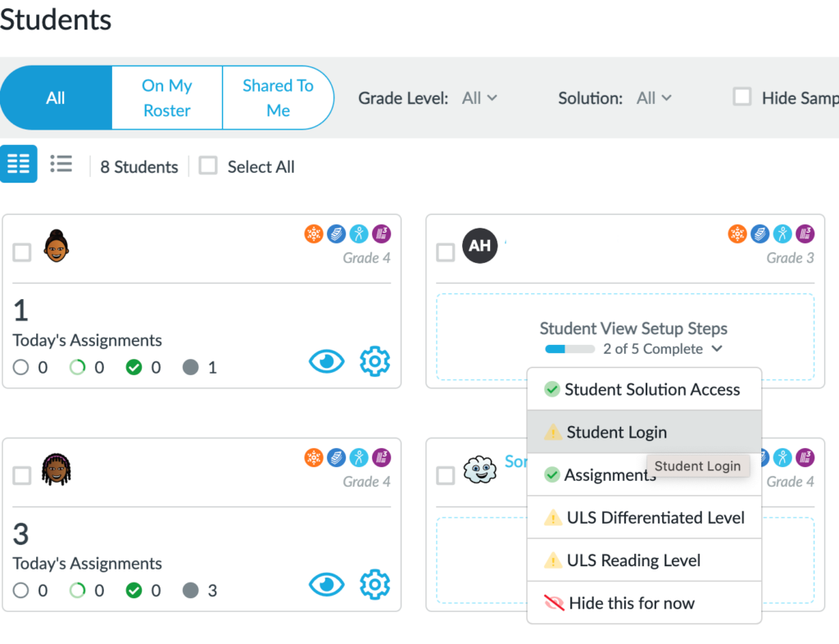The image size is (839, 644).
Task: Click the AH student avatar
Action: tap(479, 246)
